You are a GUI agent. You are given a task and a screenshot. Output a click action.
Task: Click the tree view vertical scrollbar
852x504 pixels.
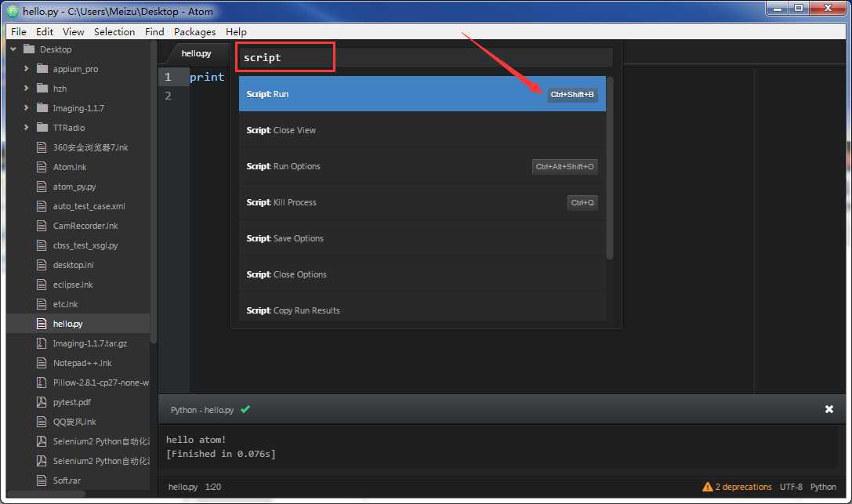tap(154, 193)
